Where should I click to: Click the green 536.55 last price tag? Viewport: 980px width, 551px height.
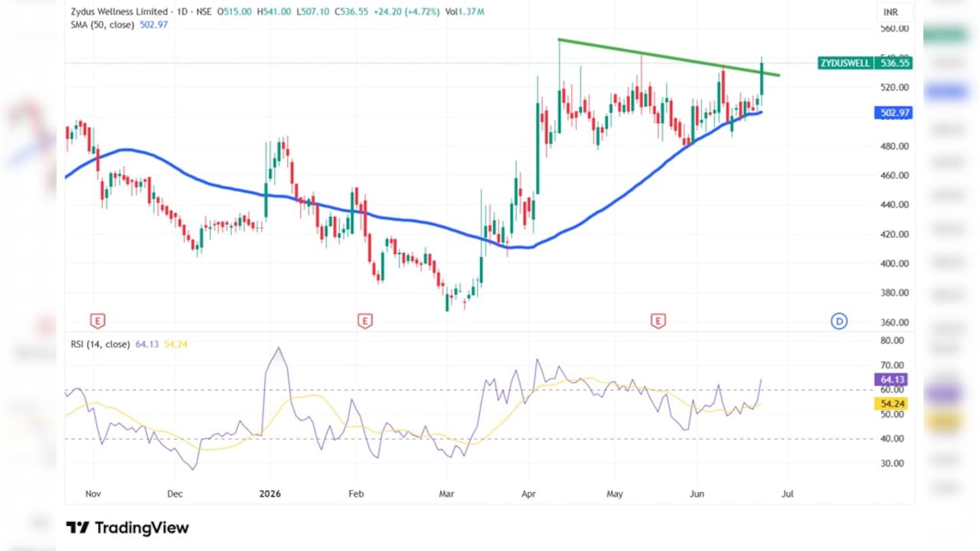895,64
